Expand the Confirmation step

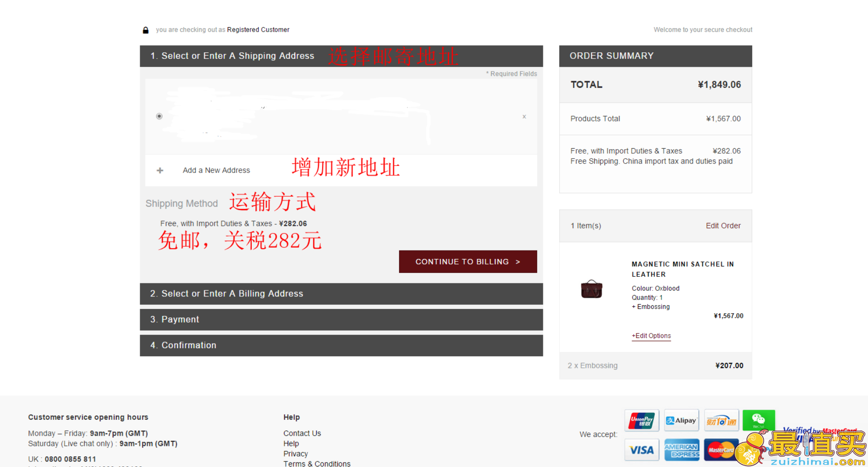coord(341,345)
